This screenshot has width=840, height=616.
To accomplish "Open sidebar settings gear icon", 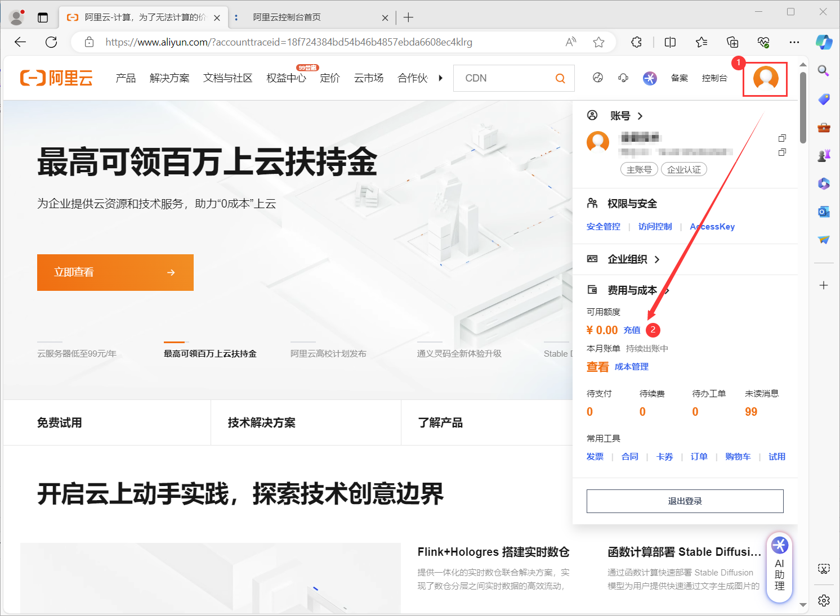I will [824, 600].
